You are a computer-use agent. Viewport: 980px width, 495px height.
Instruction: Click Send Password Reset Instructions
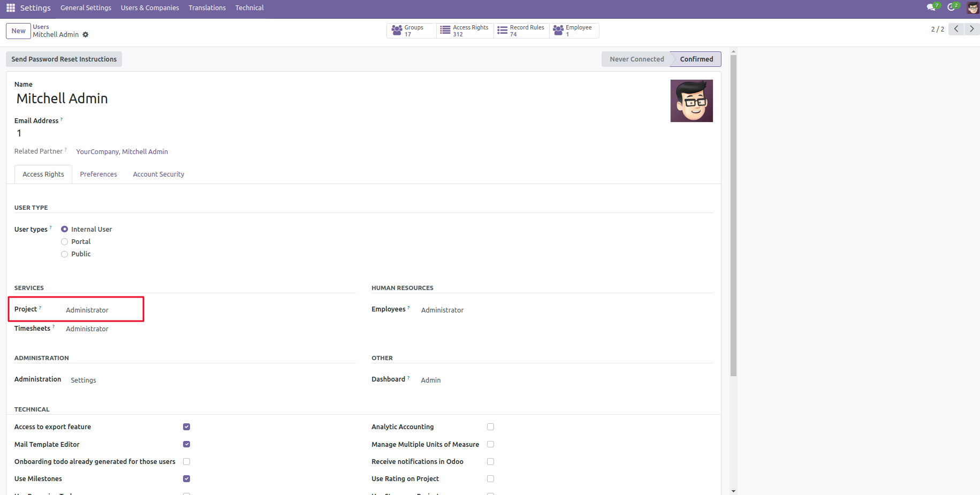click(x=64, y=59)
